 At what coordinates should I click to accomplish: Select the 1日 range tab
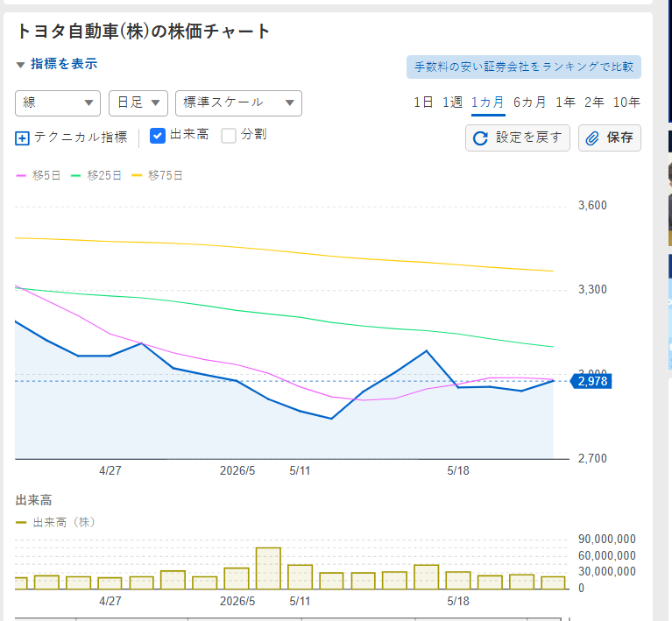pyautogui.click(x=423, y=102)
